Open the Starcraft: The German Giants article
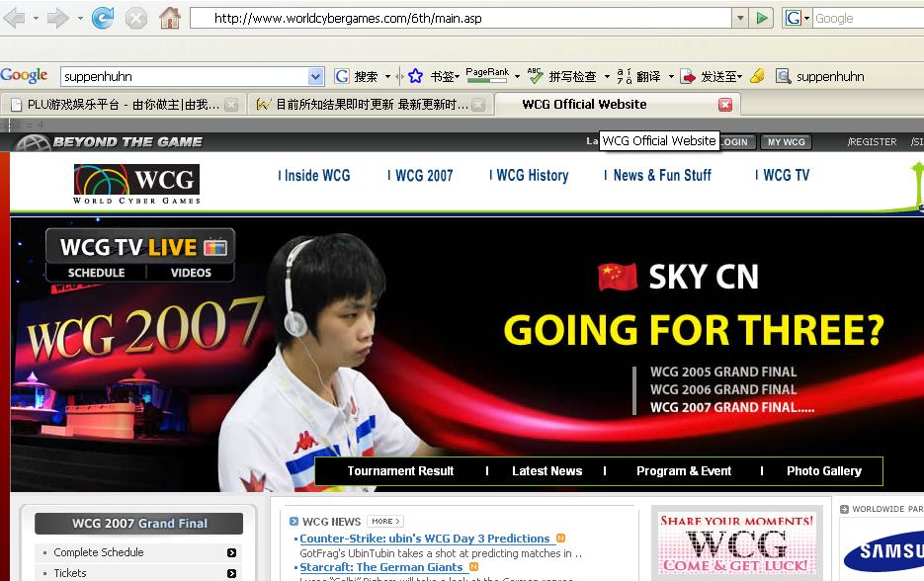Image resolution: width=924 pixels, height=581 pixels. pos(381,567)
